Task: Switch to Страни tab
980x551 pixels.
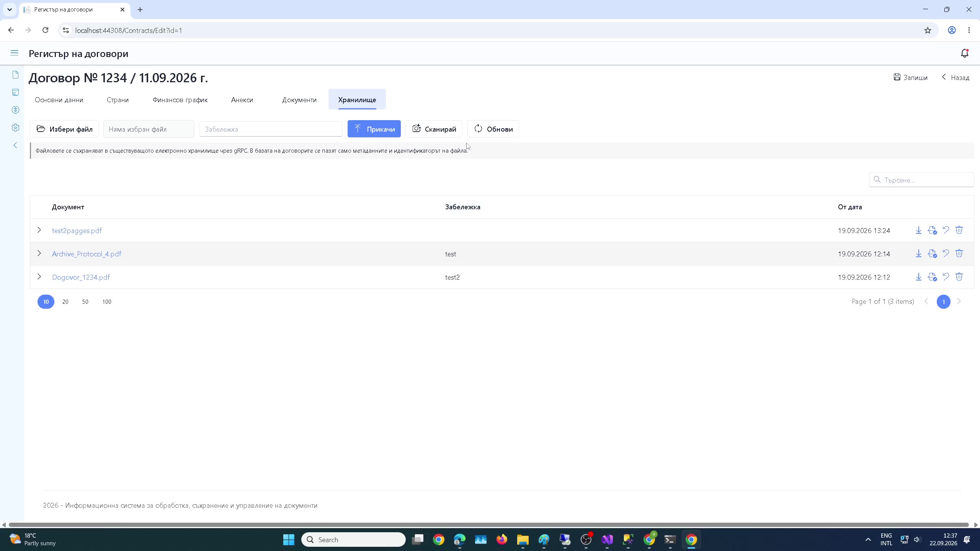Action: pos(118,100)
